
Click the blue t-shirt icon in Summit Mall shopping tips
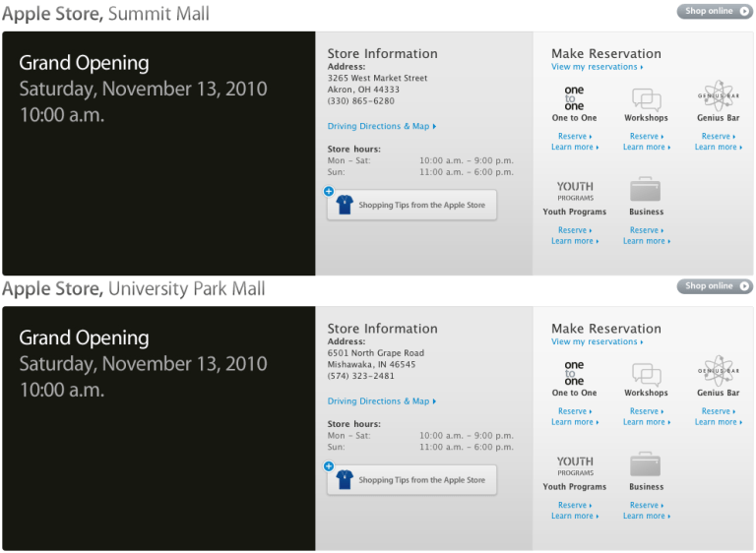pos(345,205)
